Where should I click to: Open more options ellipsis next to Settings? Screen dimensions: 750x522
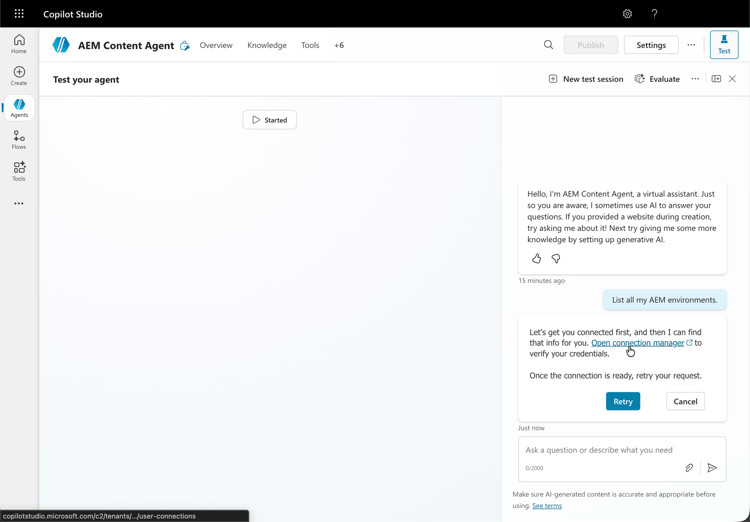pos(691,45)
